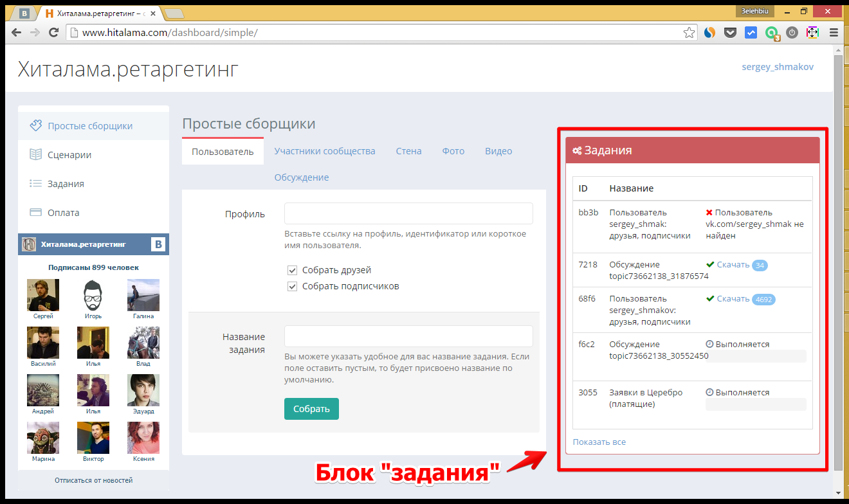Click the 4692 count badge
Image resolution: width=849 pixels, height=504 pixels.
click(x=763, y=300)
